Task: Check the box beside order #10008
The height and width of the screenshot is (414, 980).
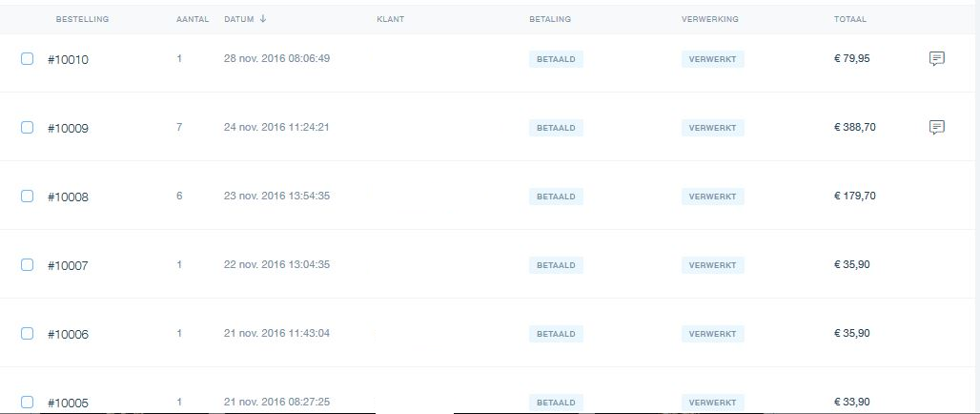Action: 27,197
